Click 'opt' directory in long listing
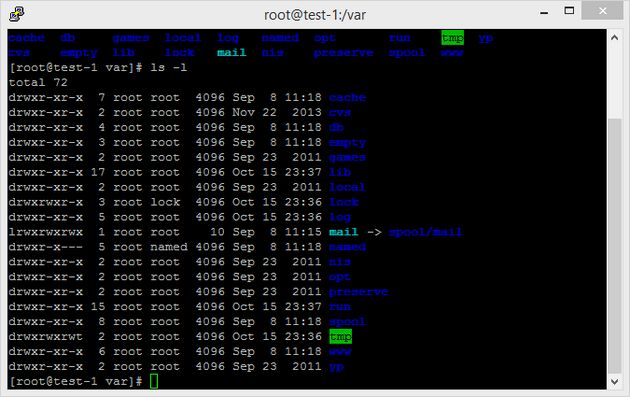Image resolution: width=630 pixels, height=397 pixels. coord(340,277)
